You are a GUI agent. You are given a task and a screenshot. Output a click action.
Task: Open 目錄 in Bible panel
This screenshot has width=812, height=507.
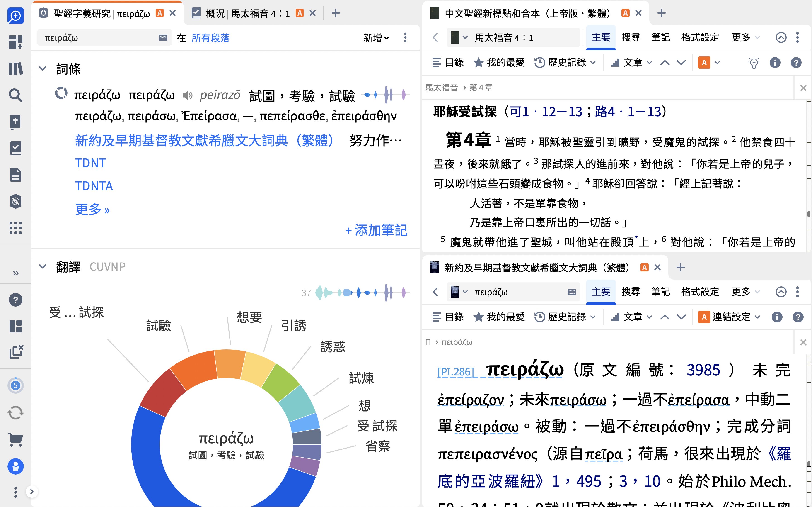click(448, 63)
